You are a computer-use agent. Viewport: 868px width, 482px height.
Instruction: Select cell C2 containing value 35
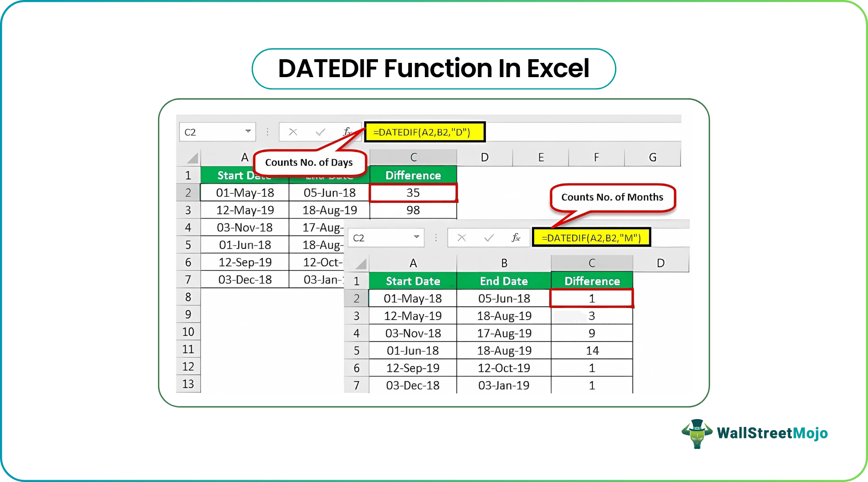tap(412, 193)
